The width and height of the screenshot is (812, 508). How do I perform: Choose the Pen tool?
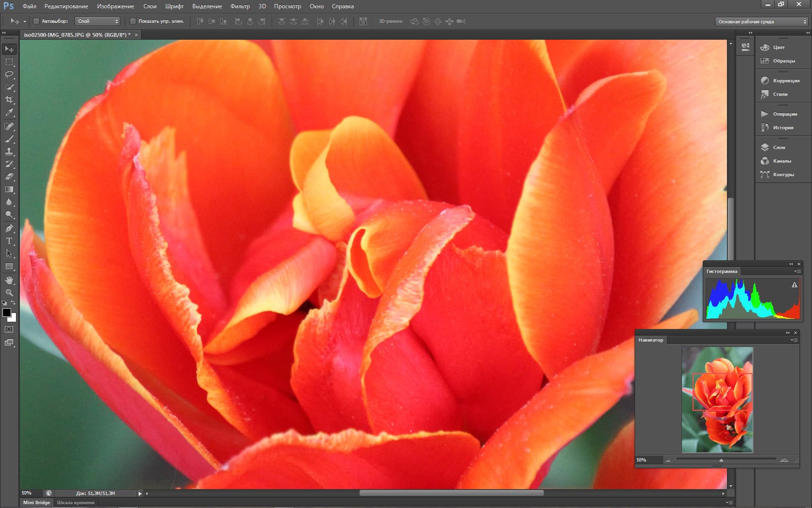(9, 228)
